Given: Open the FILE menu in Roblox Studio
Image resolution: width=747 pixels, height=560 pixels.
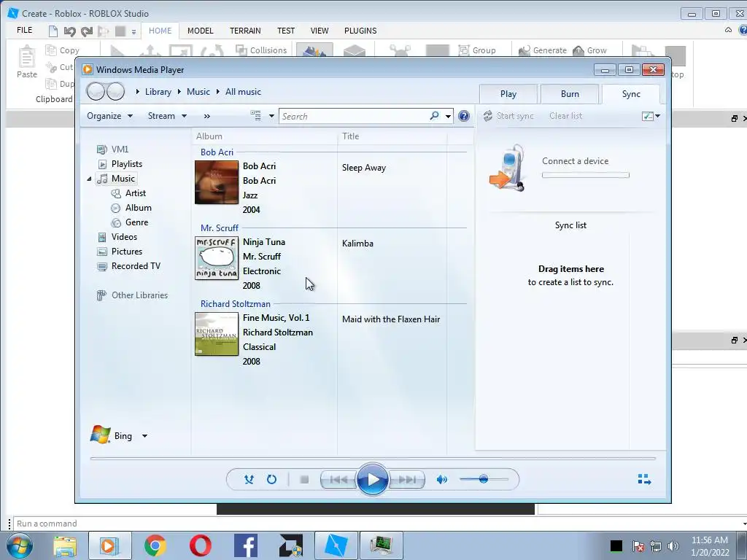Looking at the screenshot, I should (x=24, y=30).
